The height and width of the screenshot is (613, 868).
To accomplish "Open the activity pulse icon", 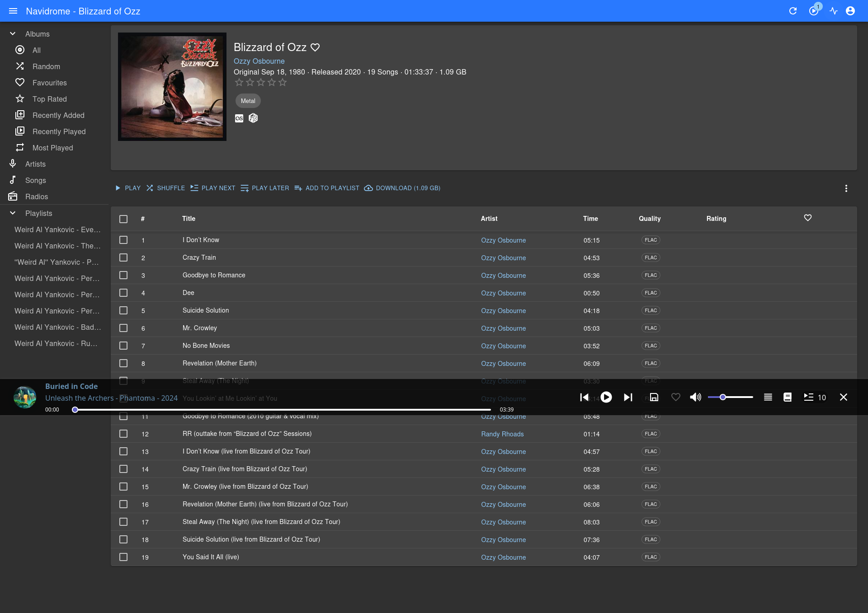I will (834, 11).
